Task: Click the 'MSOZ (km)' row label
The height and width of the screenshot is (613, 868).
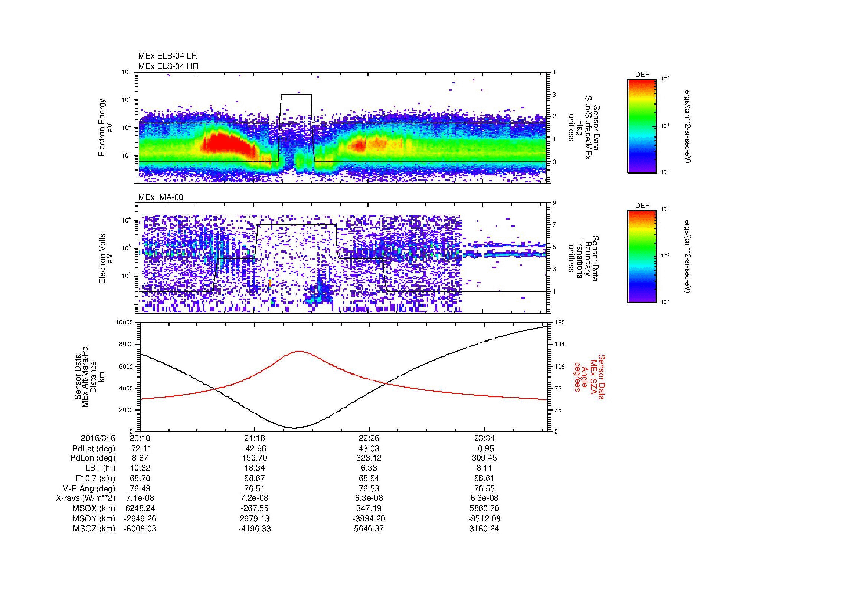Action: click(94, 529)
